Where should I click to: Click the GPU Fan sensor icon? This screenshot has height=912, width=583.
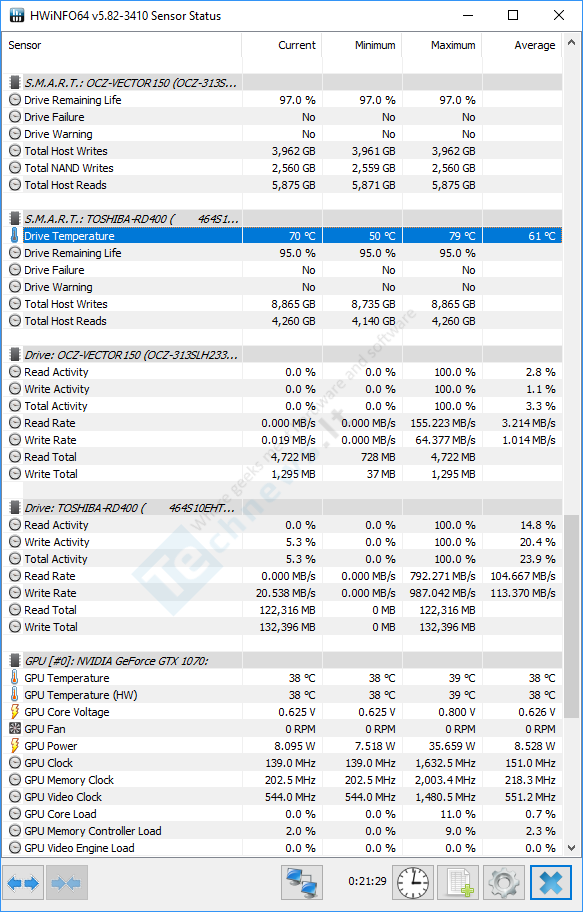tap(15, 729)
